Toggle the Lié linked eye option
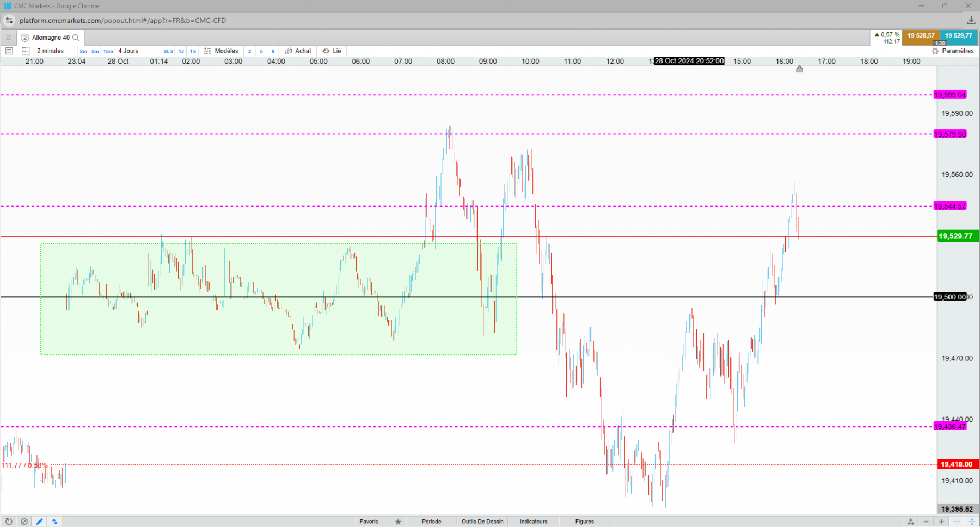Screen dimensions: 980x527 [x=332, y=51]
